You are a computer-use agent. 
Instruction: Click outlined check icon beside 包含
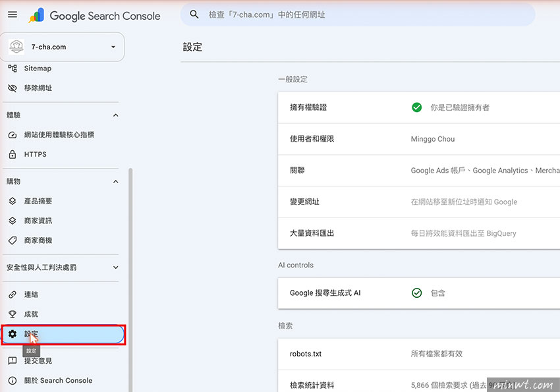click(x=416, y=293)
